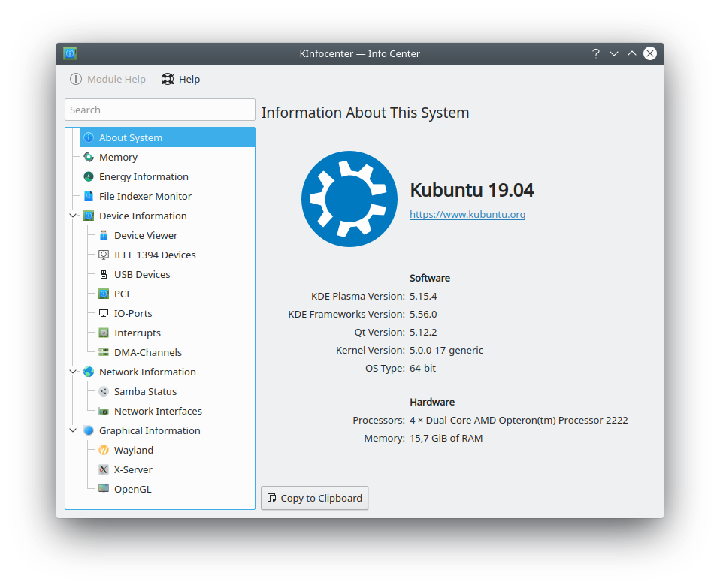Click the IO-Ports monitor icon

click(104, 314)
